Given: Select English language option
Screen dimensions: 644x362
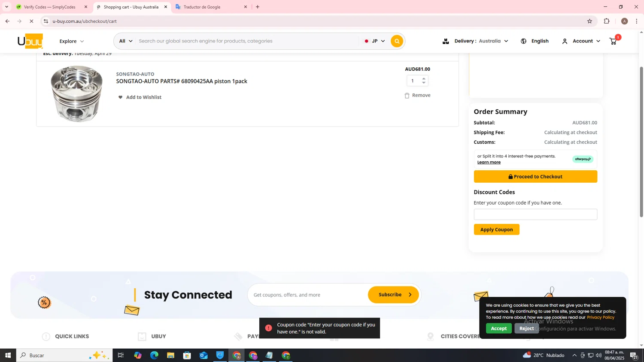Looking at the screenshot, I should pyautogui.click(x=540, y=41).
